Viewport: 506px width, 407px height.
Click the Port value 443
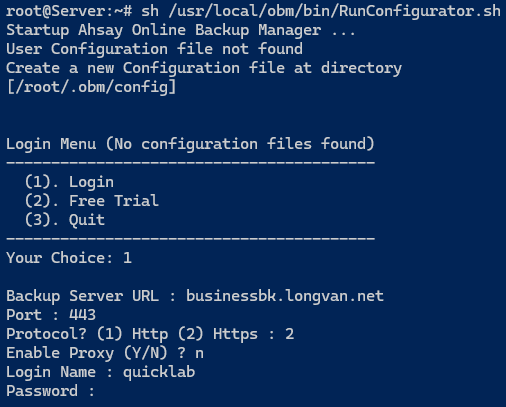[82, 315]
